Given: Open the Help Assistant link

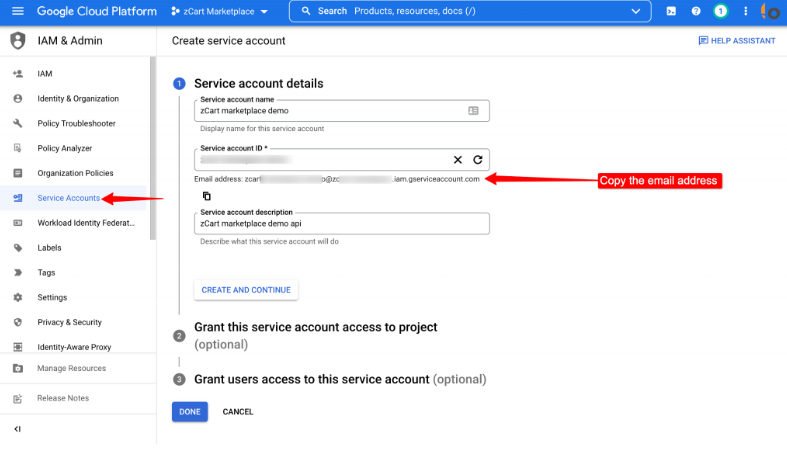Looking at the screenshot, I should 736,41.
